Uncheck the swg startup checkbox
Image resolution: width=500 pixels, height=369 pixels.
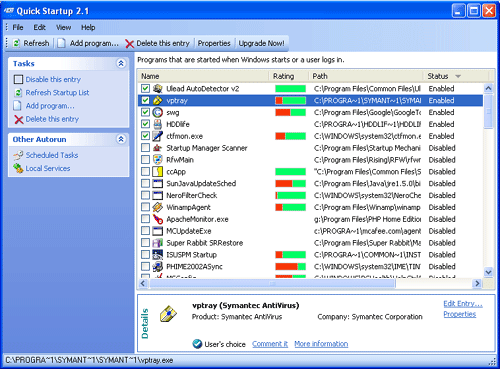tap(145, 112)
